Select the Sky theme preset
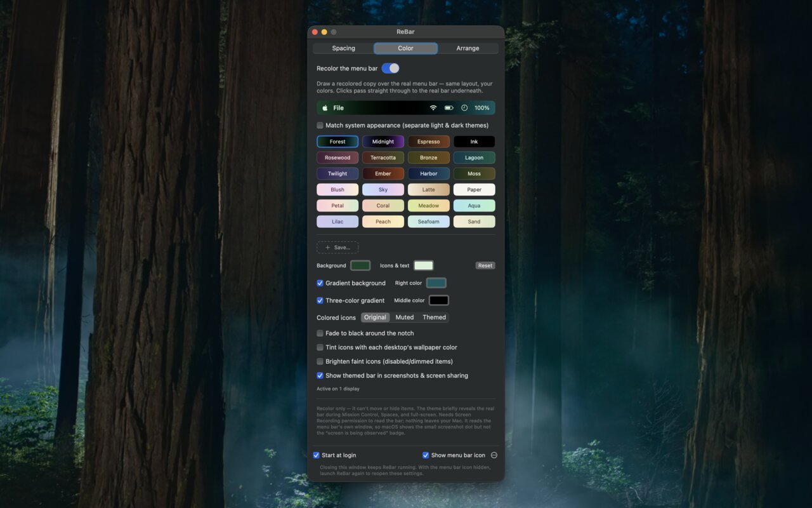812x508 pixels. pyautogui.click(x=383, y=189)
